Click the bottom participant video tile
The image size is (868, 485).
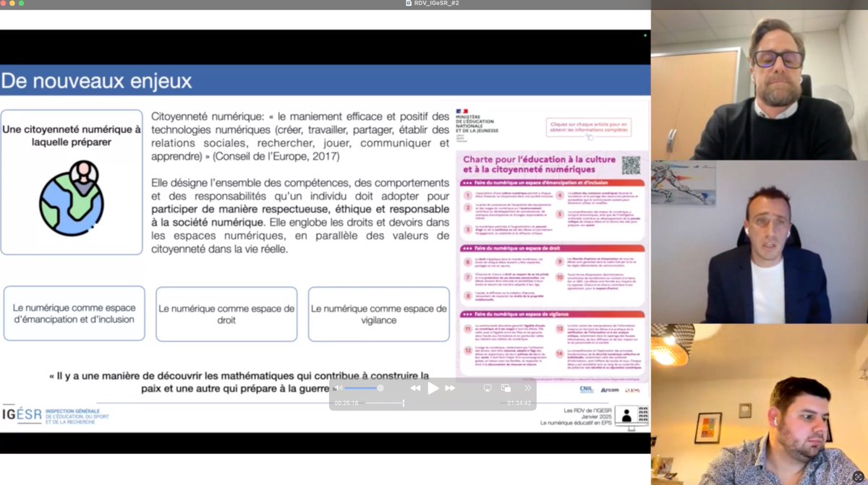[x=759, y=404]
